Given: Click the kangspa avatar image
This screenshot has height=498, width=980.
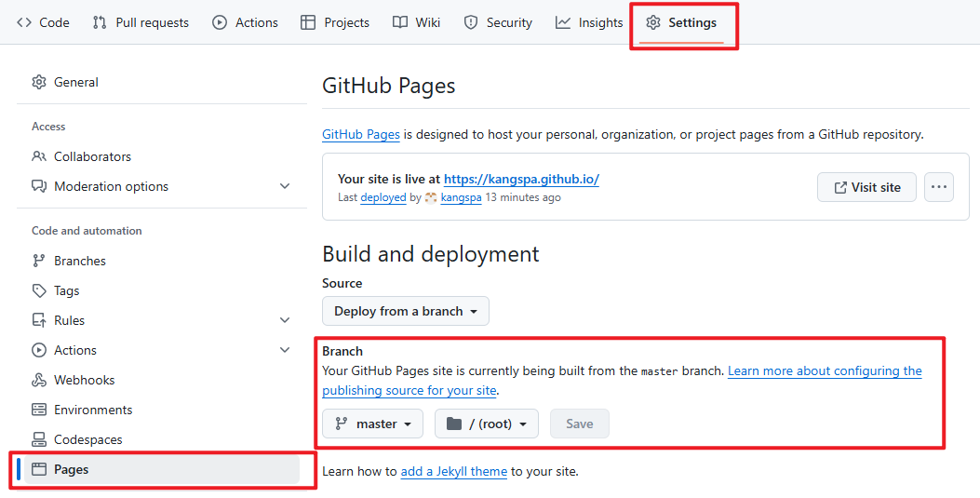Looking at the screenshot, I should [431, 197].
